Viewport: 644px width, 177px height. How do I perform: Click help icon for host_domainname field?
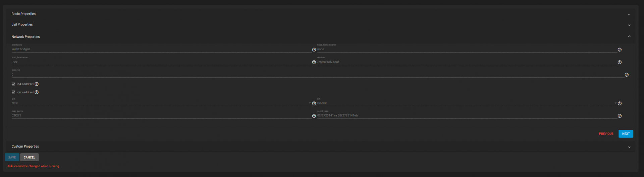[x=620, y=50]
